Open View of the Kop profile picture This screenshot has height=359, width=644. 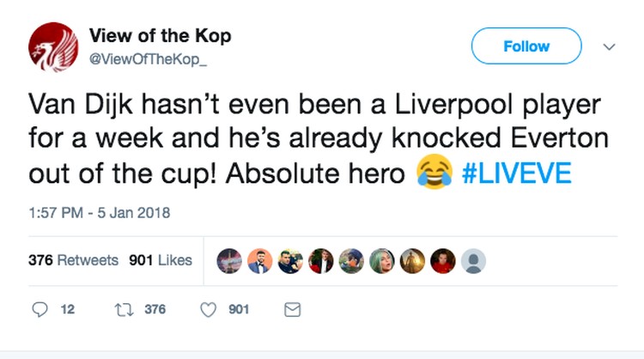point(53,47)
